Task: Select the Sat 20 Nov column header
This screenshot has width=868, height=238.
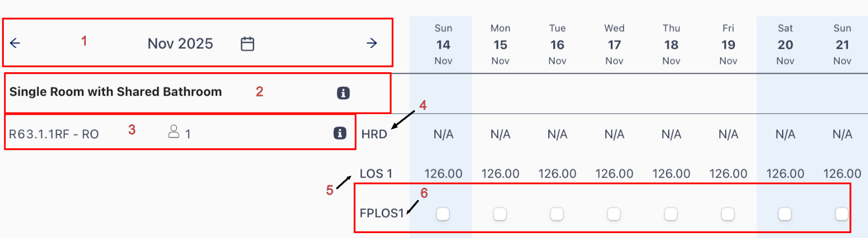Action: (785, 45)
